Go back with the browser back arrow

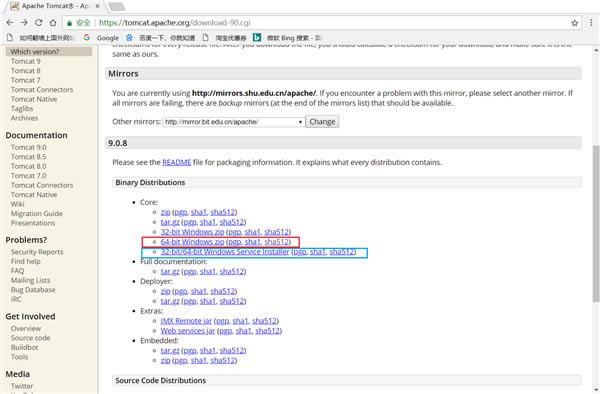10,23
